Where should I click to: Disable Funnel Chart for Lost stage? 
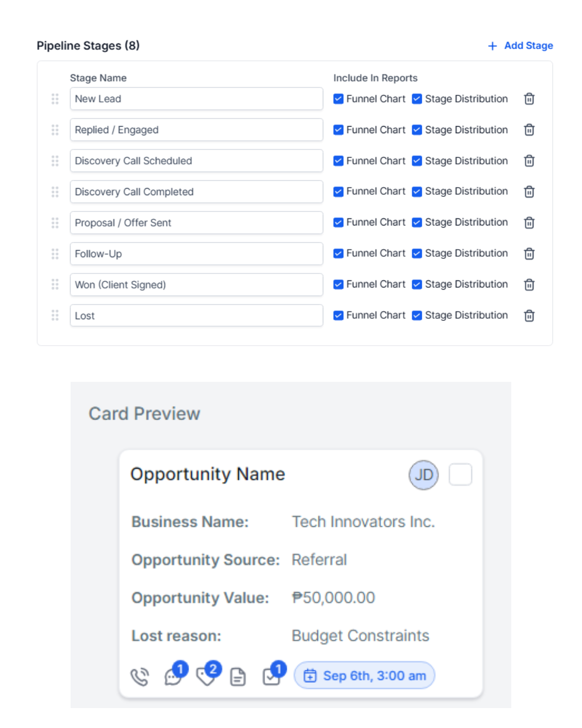point(338,315)
